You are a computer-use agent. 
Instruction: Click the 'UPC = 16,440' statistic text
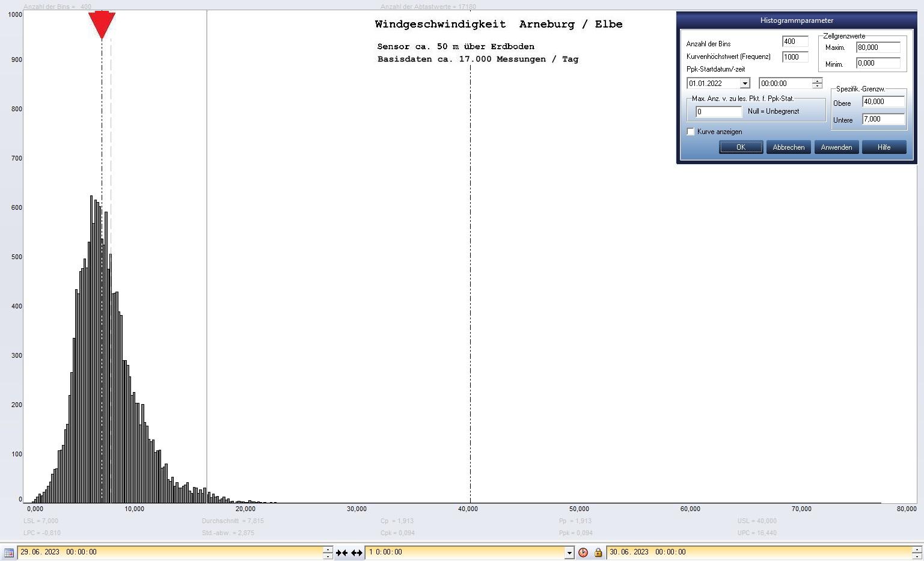coord(757,533)
